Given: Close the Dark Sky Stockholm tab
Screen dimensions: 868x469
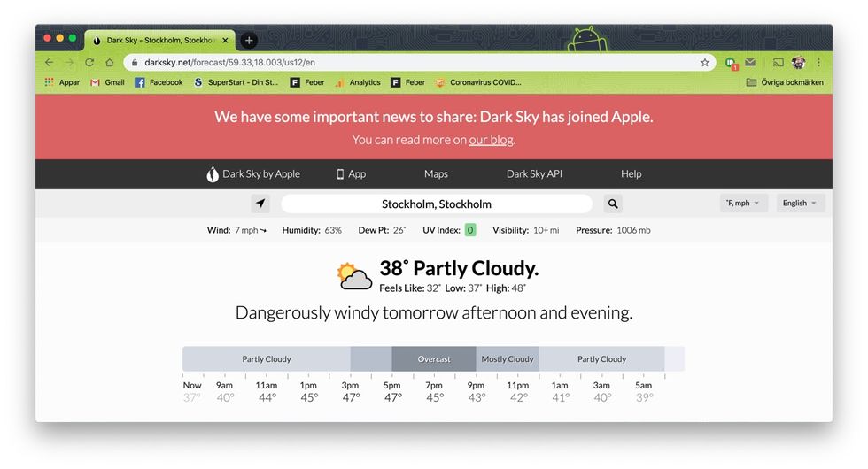Looking at the screenshot, I should point(225,41).
